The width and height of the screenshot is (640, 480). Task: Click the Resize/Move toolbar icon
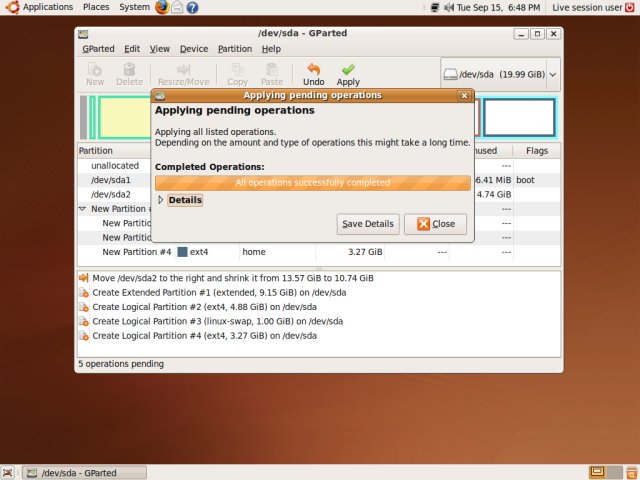[183, 69]
